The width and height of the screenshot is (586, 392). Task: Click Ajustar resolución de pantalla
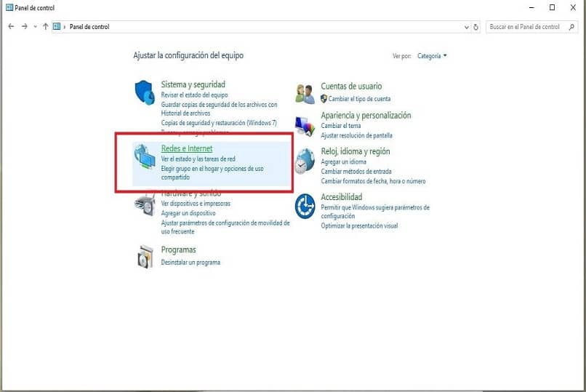click(356, 135)
